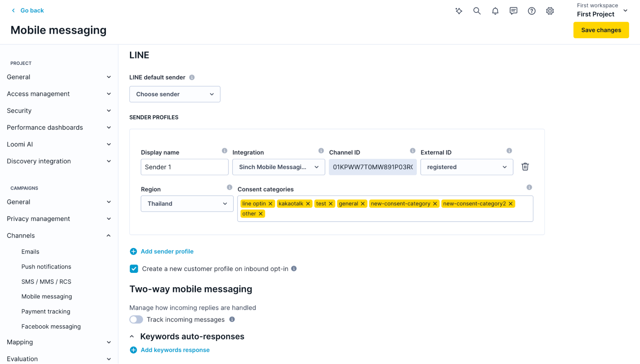The height and width of the screenshot is (364, 640).
Task: Click the Display name input field
Action: pyautogui.click(x=184, y=167)
